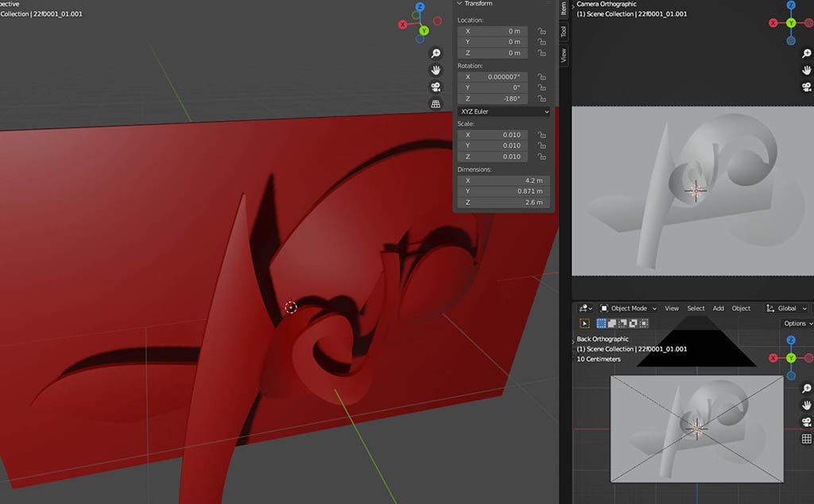
Task: Click the red X axis on main viewport gizmo
Action: pyautogui.click(x=403, y=25)
